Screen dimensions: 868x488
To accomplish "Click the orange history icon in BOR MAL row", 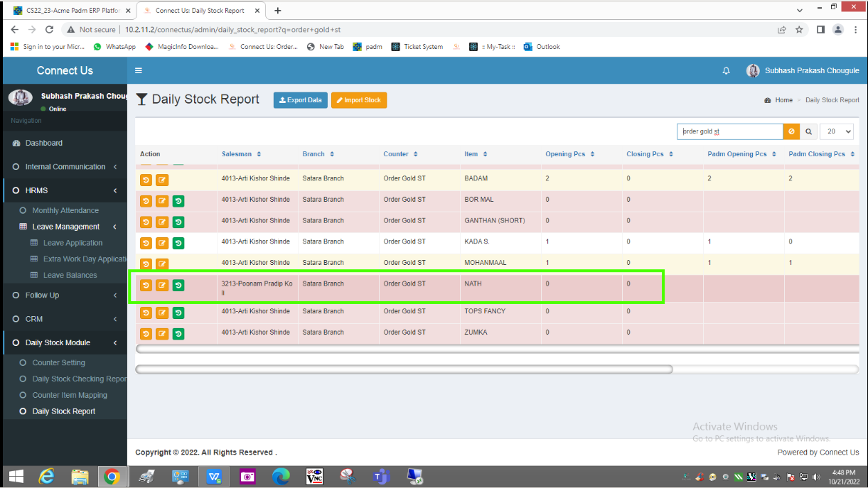I will tap(146, 202).
